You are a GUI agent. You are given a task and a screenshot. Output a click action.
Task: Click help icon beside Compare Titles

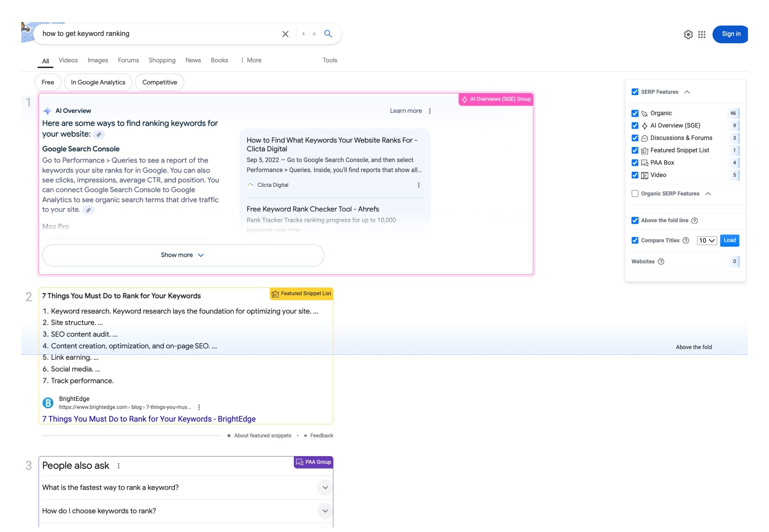pos(686,241)
